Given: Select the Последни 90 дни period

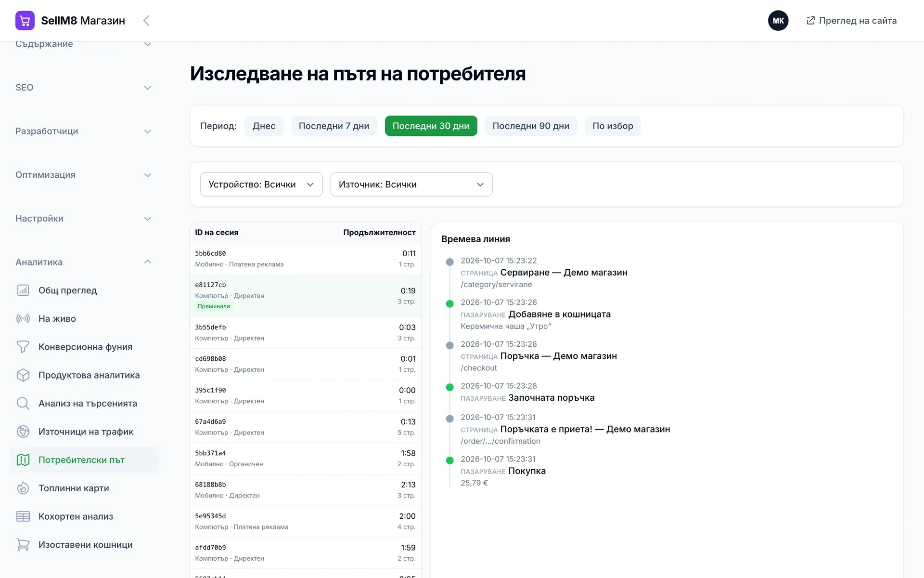Looking at the screenshot, I should (531, 126).
